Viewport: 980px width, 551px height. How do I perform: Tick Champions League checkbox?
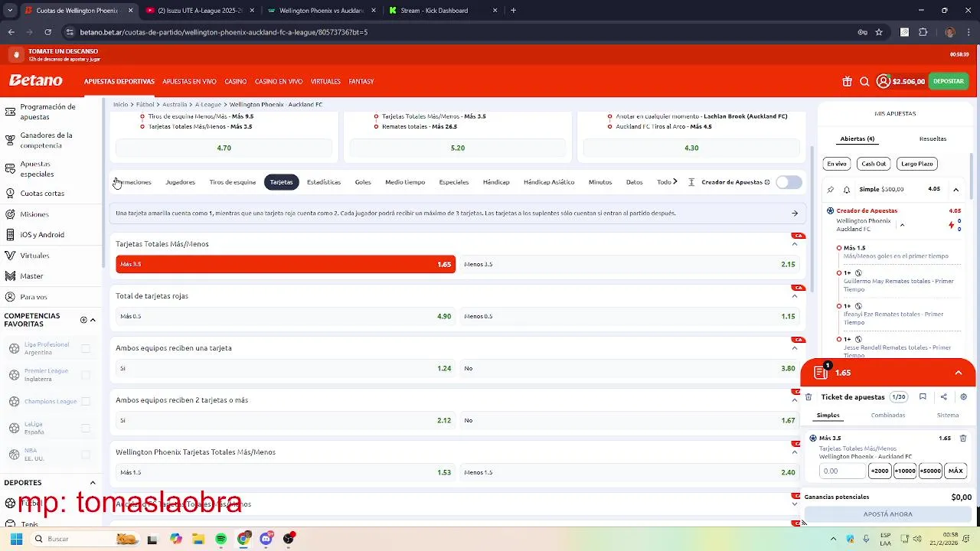point(86,401)
